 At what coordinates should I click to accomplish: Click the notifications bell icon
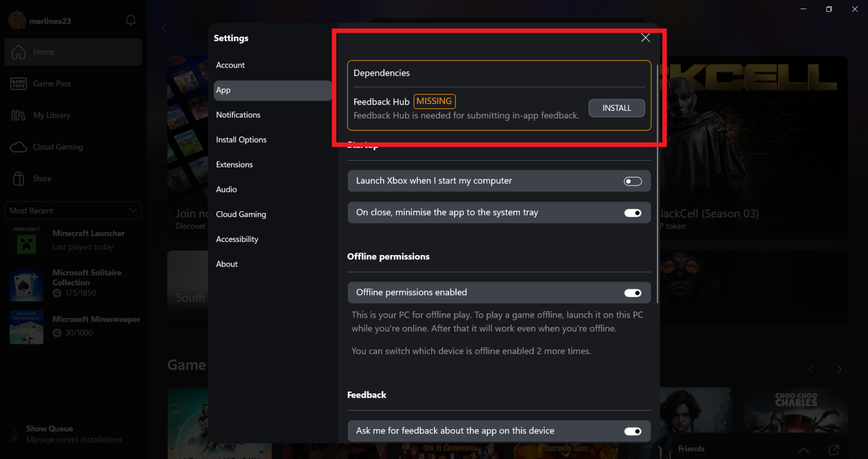tap(131, 20)
